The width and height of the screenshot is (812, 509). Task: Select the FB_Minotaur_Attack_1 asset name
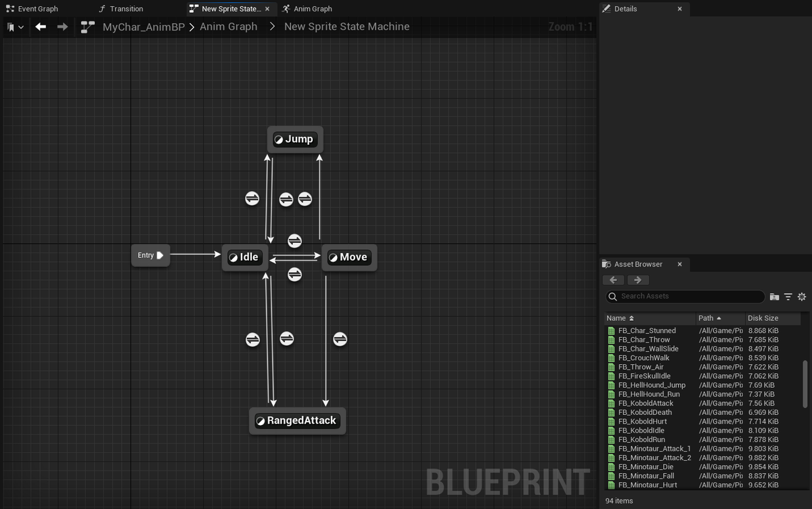click(x=654, y=449)
